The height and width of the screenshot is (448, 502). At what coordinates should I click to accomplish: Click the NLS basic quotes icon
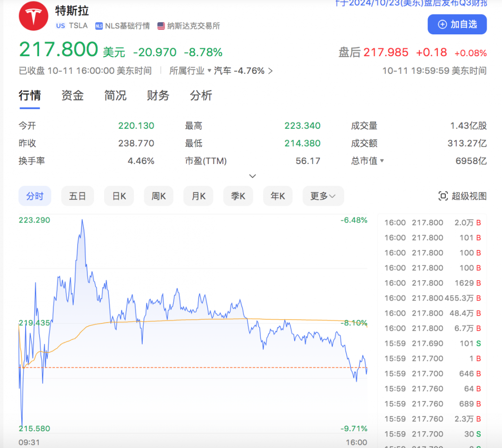[99, 26]
